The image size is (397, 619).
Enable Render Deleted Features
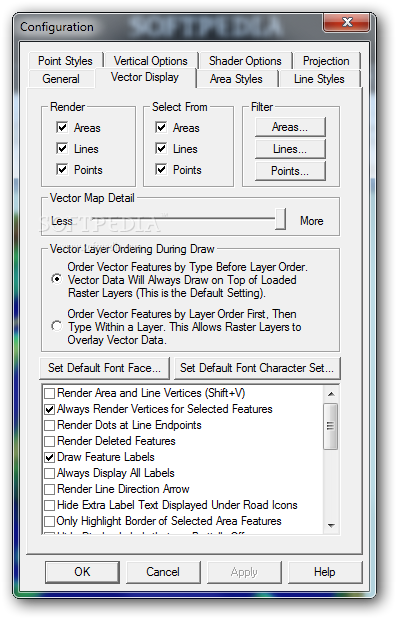49,441
